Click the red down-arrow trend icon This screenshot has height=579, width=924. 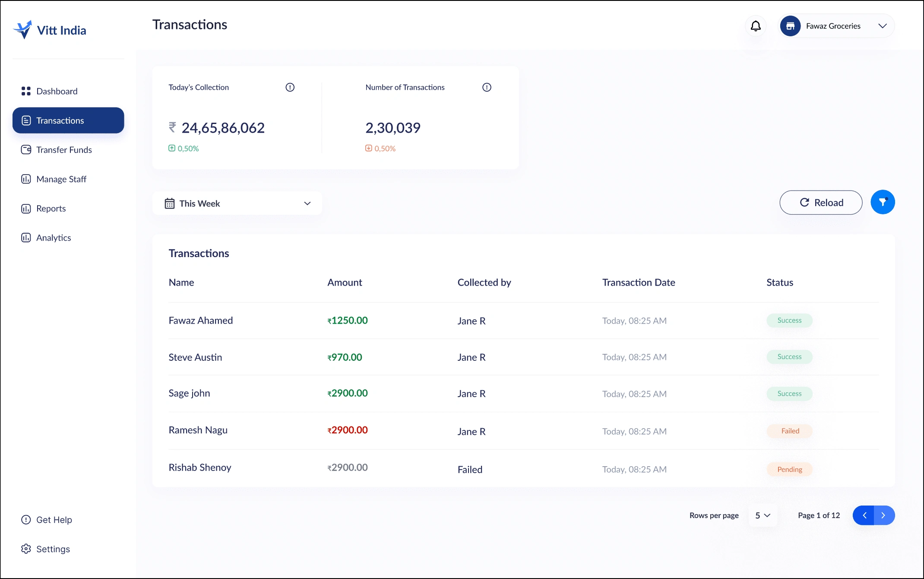pos(369,148)
